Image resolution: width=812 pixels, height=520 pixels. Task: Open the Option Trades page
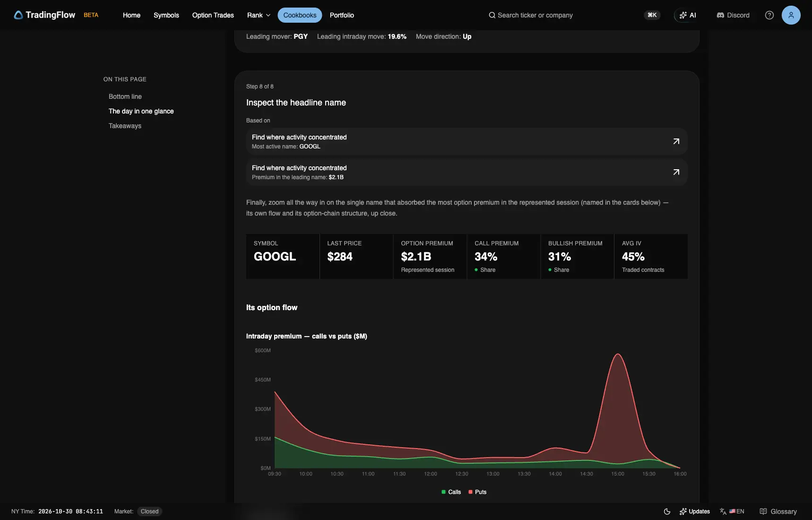pos(213,15)
